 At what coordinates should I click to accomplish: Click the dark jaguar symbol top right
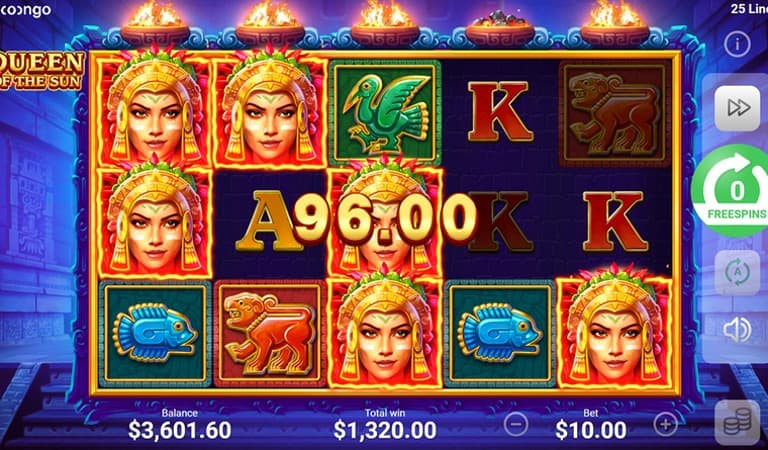pos(615,114)
